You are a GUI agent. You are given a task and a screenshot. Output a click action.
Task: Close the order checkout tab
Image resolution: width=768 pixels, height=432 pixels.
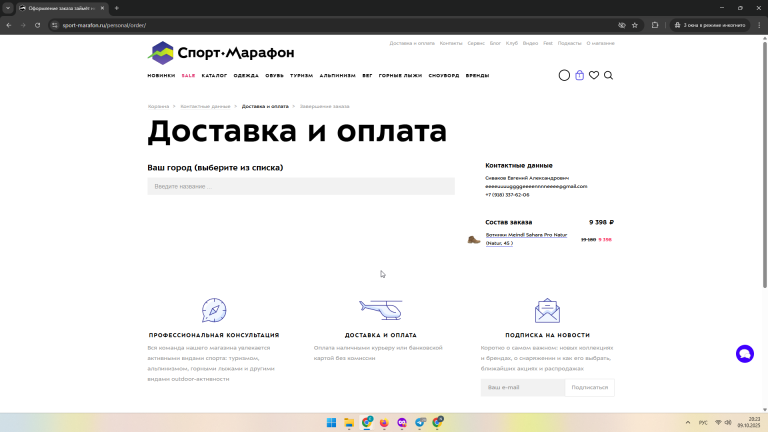click(x=102, y=8)
